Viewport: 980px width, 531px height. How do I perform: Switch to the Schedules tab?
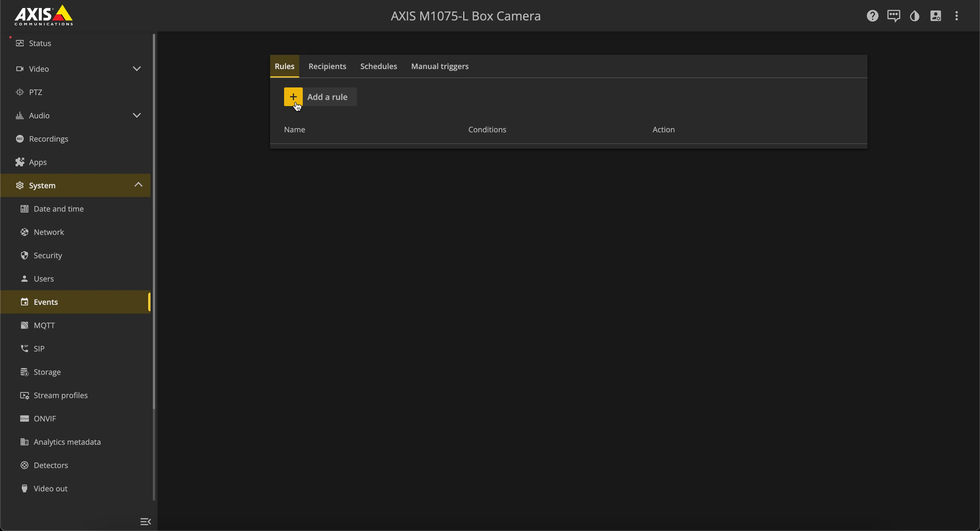point(379,66)
